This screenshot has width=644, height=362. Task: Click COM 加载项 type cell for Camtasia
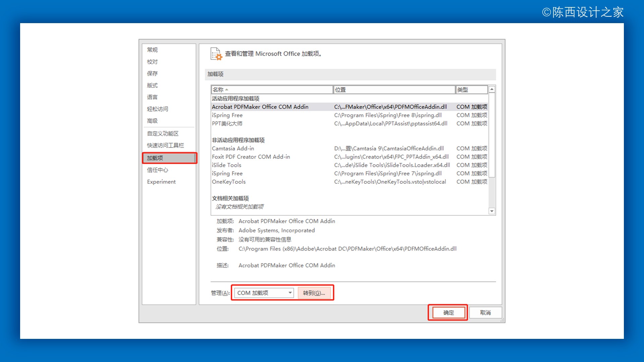click(472, 148)
